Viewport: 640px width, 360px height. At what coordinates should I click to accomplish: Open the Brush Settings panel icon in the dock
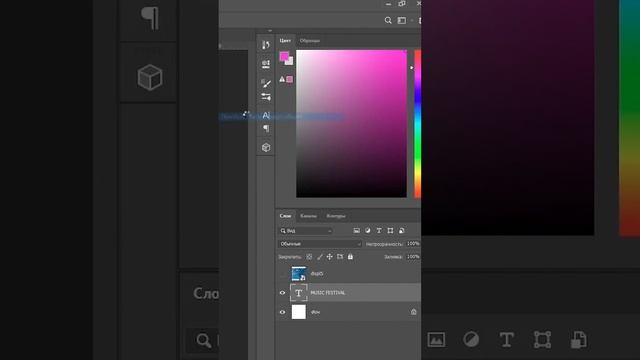(x=266, y=83)
